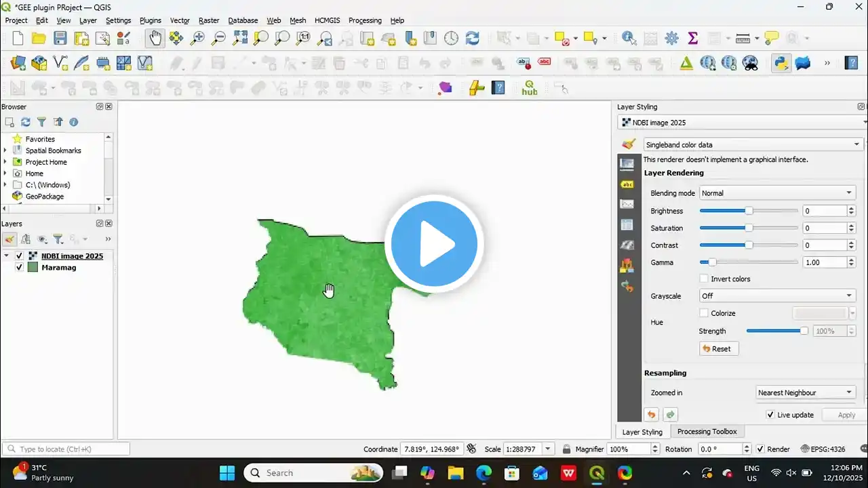Expand the Zoomed in resampling dropdown
Viewport: 868px width, 488px height.
click(x=806, y=392)
